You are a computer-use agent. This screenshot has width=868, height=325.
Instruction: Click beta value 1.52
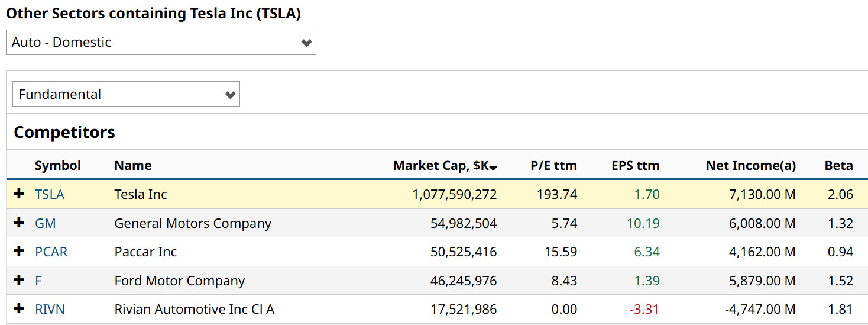pyautogui.click(x=841, y=281)
